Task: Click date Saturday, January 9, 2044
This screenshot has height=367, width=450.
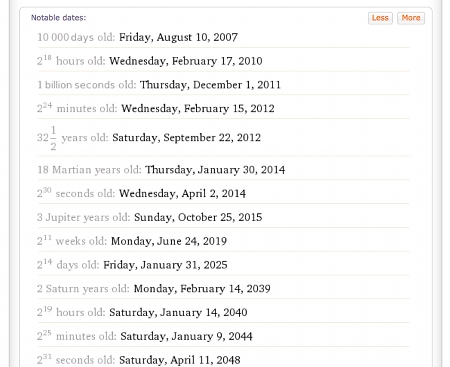Action: [186, 336]
